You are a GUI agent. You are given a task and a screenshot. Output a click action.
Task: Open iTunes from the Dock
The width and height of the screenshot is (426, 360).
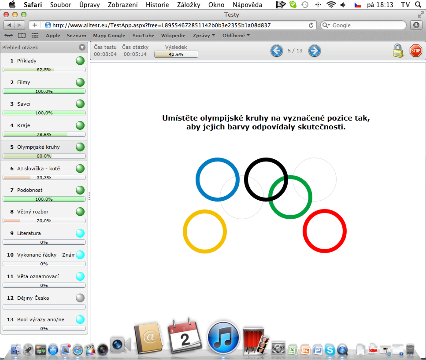pos(223,337)
